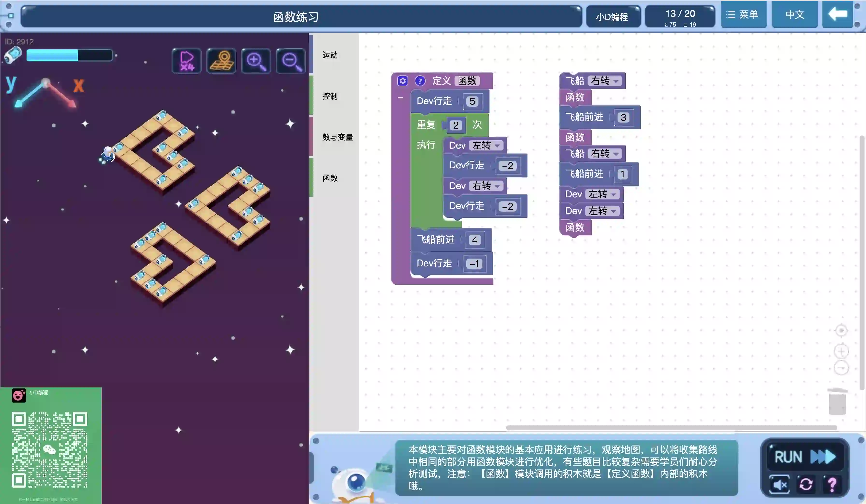This screenshot has height=504, width=866.
Task: Click the back arrow button at top right
Action: tap(837, 14)
